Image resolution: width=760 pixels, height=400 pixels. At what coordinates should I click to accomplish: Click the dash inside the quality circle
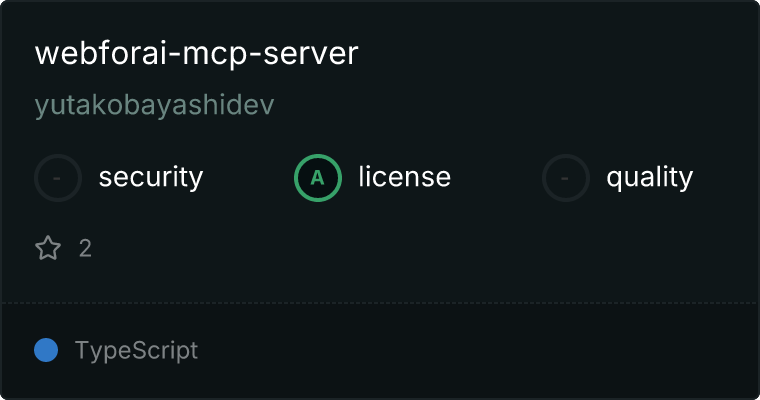[x=565, y=178]
